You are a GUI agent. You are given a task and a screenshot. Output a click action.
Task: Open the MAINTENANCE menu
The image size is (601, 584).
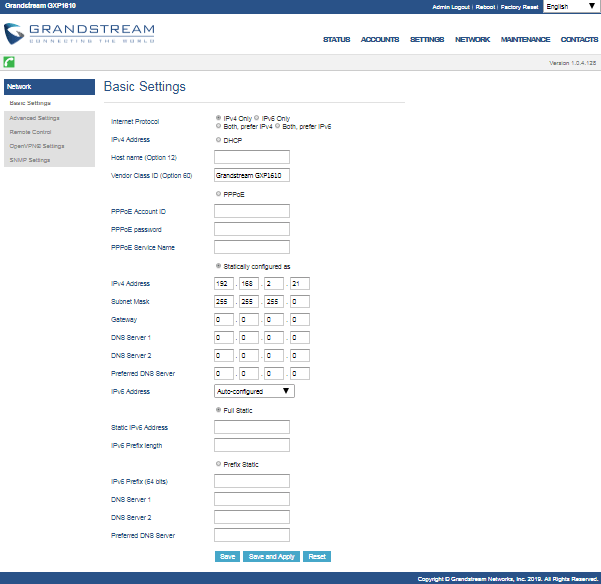(525, 39)
